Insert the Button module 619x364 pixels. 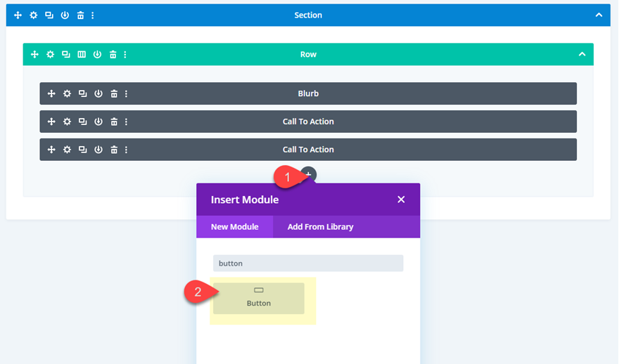[x=259, y=298]
